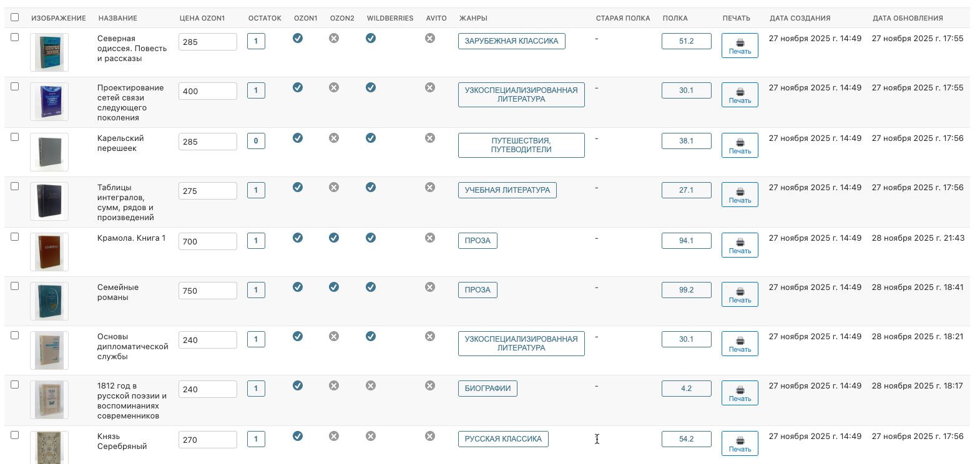The width and height of the screenshot is (980, 464).
Task: Open shelf 51.2 button for Северная одиссея
Action: tap(686, 41)
